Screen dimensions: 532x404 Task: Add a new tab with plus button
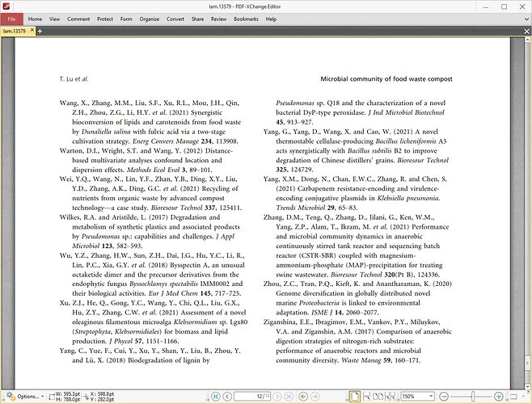click(x=40, y=31)
